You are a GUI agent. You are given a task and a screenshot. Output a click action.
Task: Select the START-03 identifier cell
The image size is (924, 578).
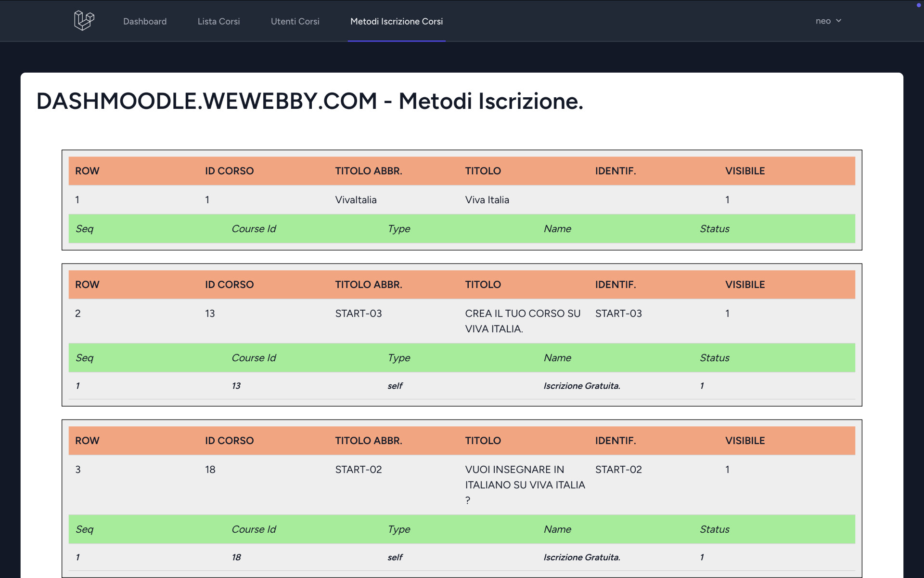point(618,313)
